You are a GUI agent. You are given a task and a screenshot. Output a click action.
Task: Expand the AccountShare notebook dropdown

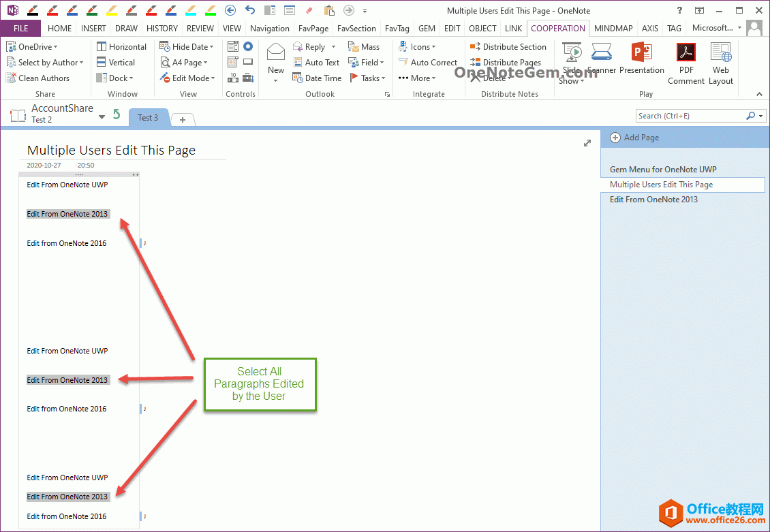pos(102,116)
